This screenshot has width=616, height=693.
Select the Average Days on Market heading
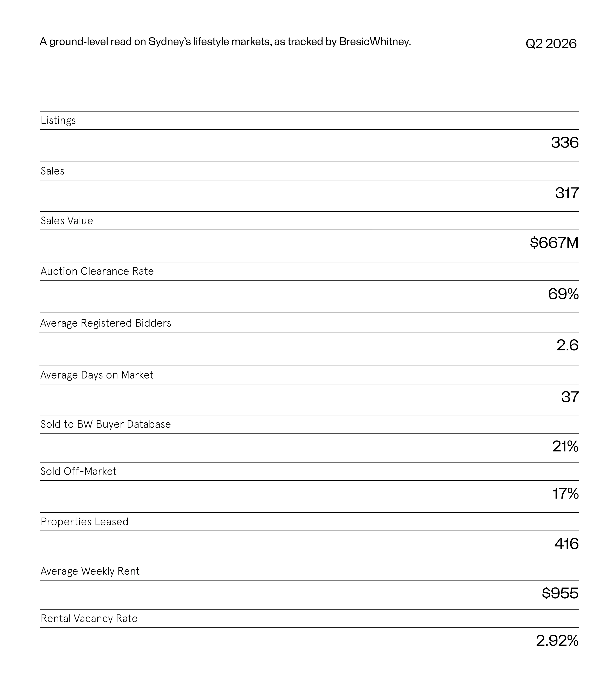(97, 375)
